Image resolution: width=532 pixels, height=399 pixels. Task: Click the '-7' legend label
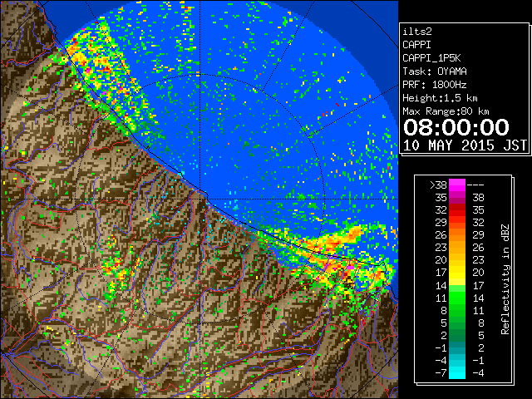(x=441, y=373)
